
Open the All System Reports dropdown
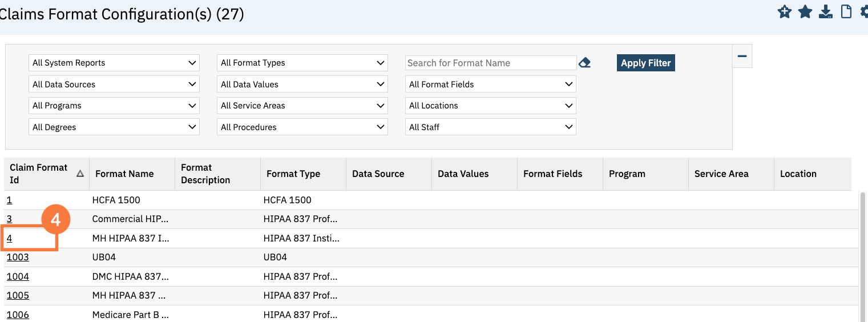coord(114,63)
